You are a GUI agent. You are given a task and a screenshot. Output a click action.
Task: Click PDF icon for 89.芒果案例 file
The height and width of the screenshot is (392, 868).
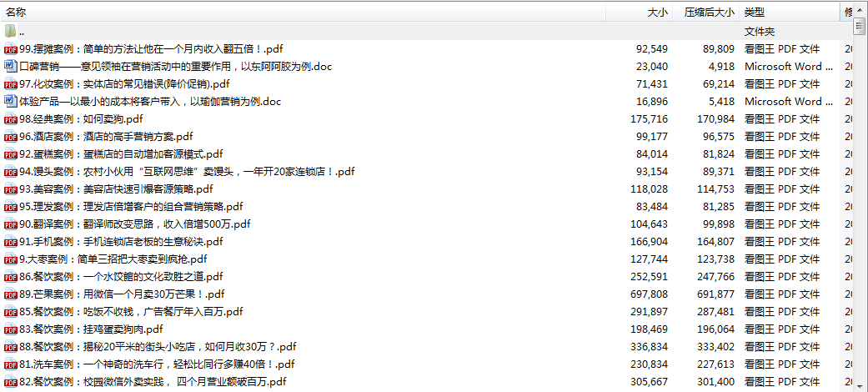pyautogui.click(x=10, y=294)
